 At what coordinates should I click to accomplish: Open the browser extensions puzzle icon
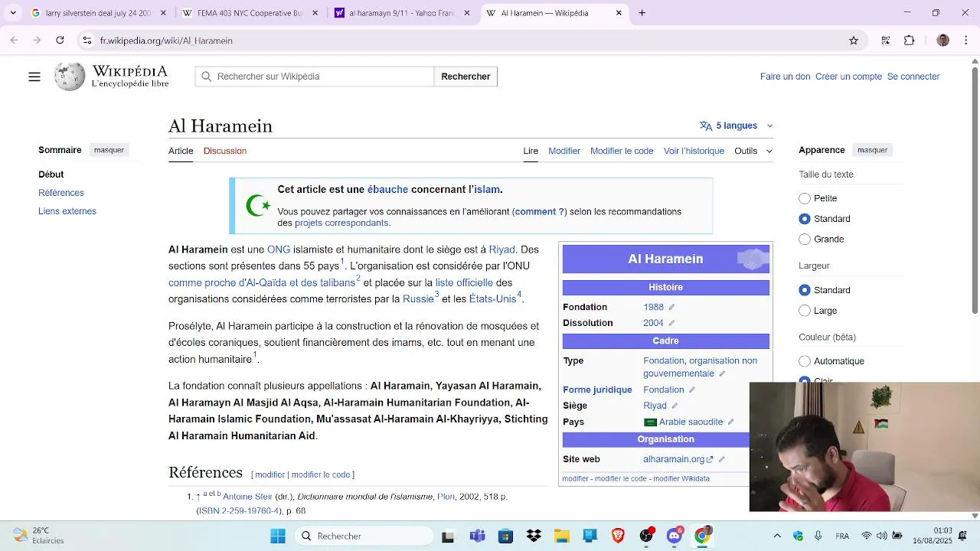pos(910,41)
